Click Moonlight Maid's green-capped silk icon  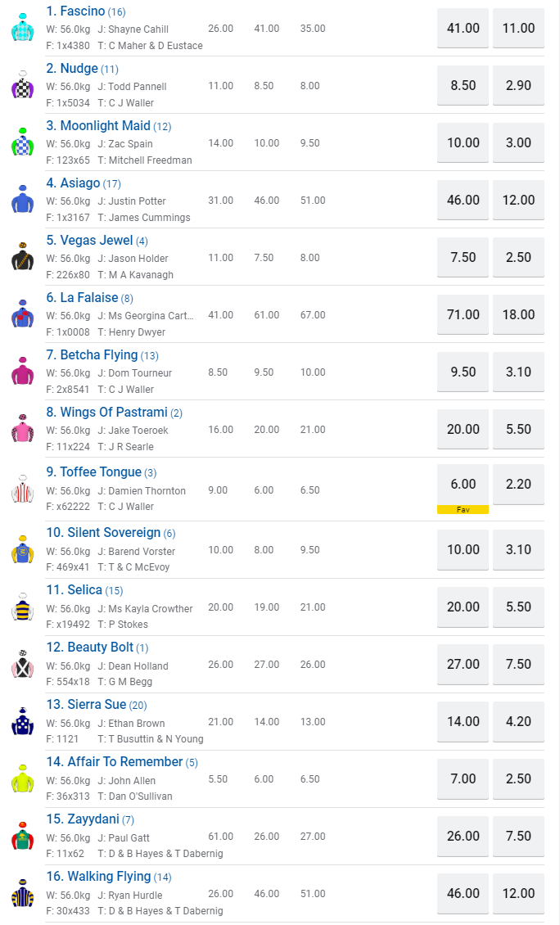click(x=22, y=142)
